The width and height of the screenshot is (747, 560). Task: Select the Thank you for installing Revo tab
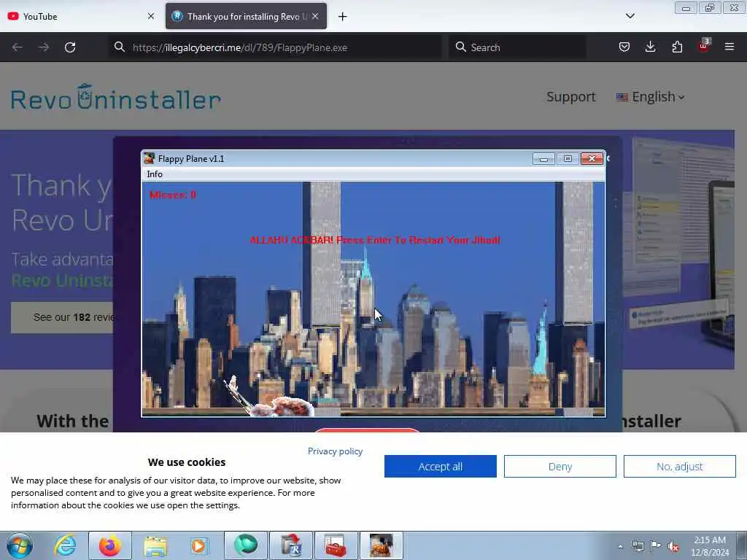click(x=247, y=16)
